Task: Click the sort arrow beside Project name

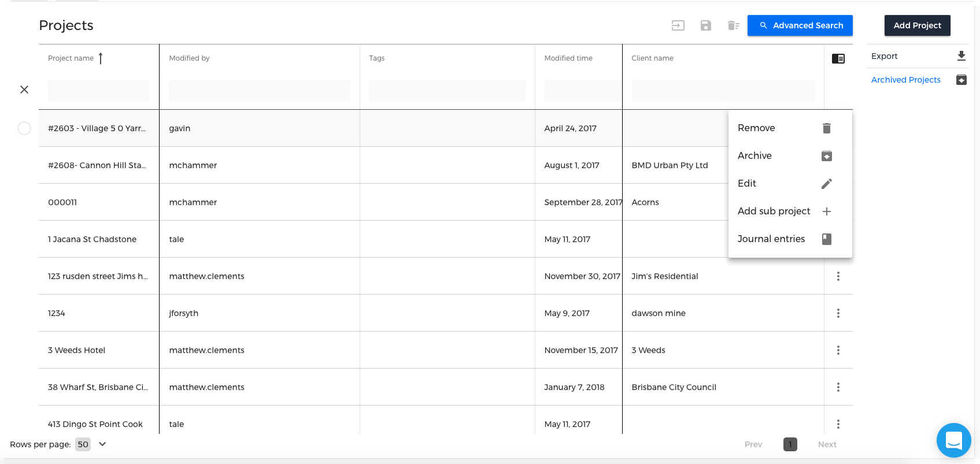Action: 101,58
